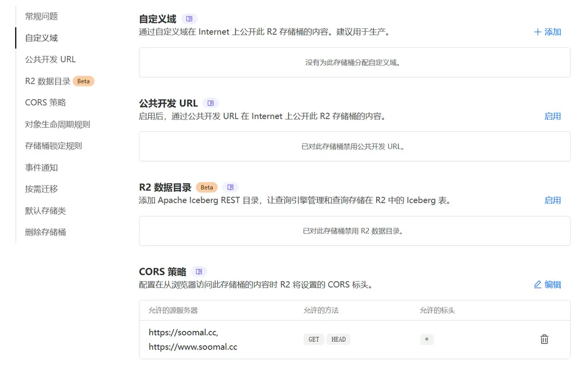The height and width of the screenshot is (368, 588).
Task: Click the docs icon beside CORS 策略 heading
Action: coord(199,271)
